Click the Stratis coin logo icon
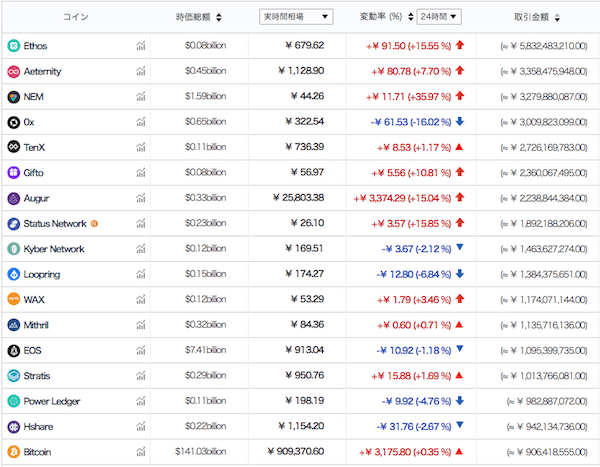The image size is (600, 467). click(13, 376)
